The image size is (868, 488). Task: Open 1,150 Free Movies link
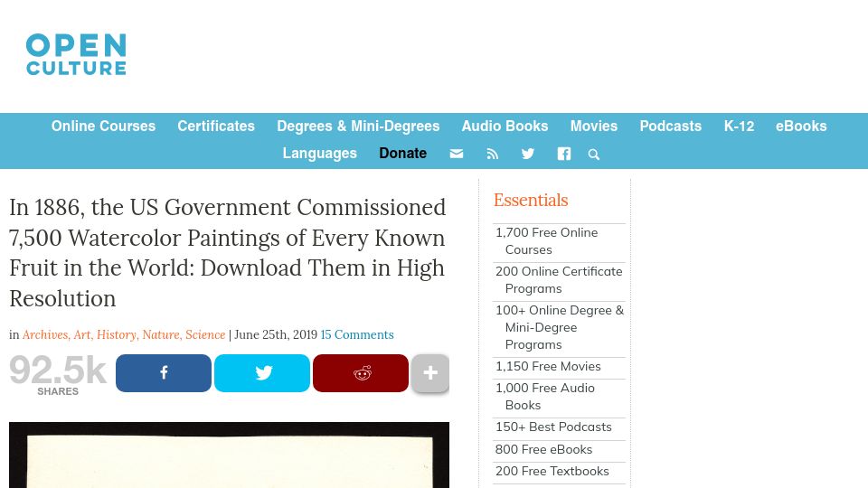click(548, 366)
